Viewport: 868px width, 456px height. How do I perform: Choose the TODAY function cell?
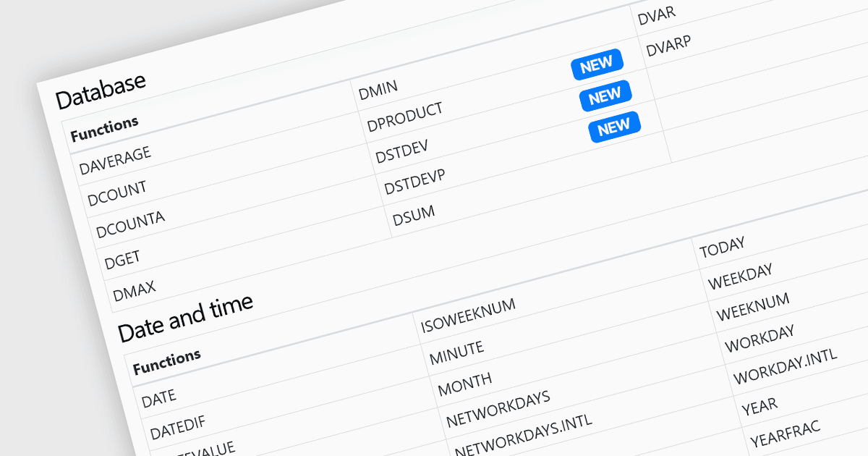tap(722, 248)
